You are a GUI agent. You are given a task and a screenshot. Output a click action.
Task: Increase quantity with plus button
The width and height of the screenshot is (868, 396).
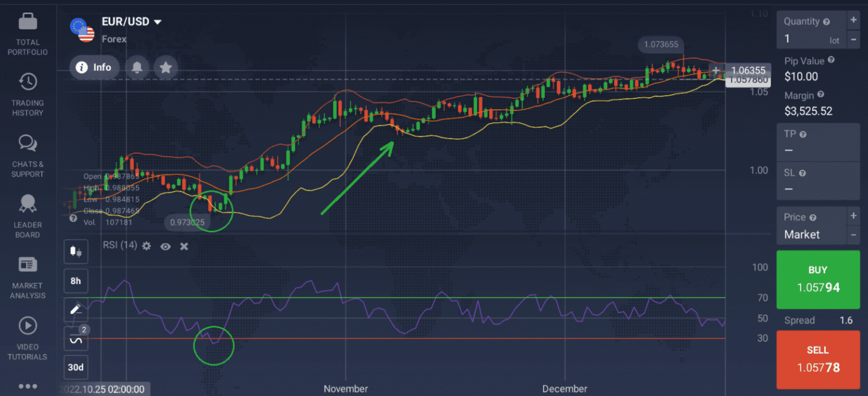(853, 20)
